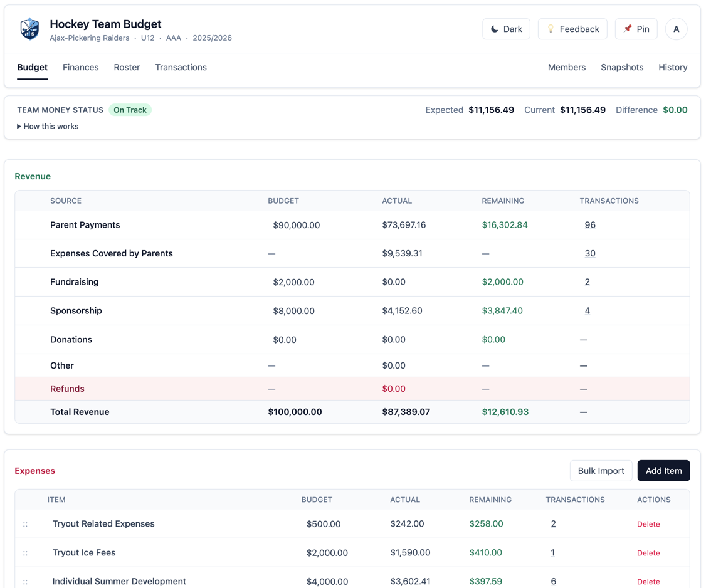Switch to the Finances tab
The width and height of the screenshot is (706, 588).
click(x=80, y=67)
